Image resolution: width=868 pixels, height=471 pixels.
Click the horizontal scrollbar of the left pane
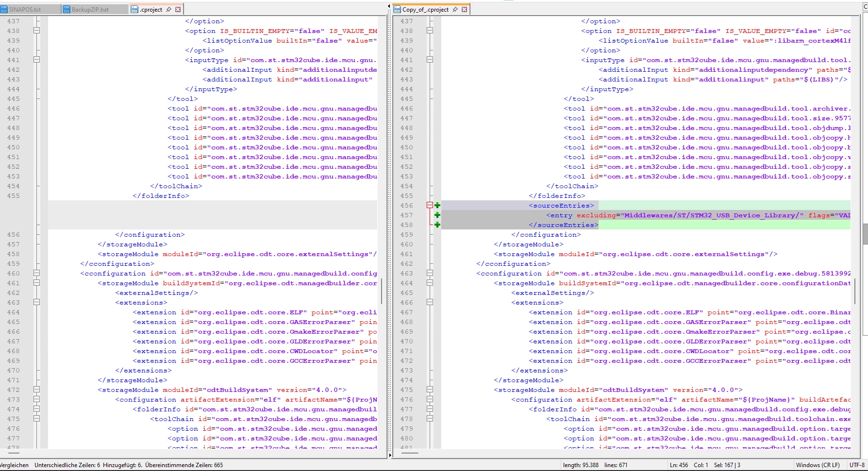tap(194, 453)
